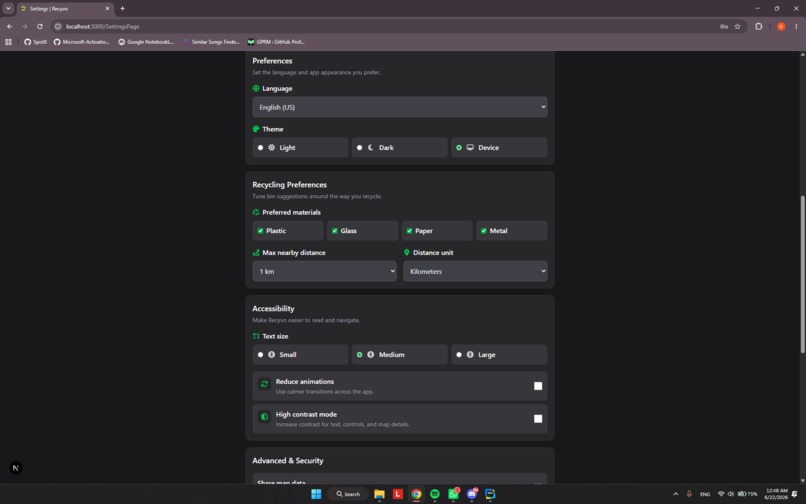Image resolution: width=806 pixels, height=504 pixels.
Task: Open the Max nearby distance dropdown
Action: (x=324, y=271)
